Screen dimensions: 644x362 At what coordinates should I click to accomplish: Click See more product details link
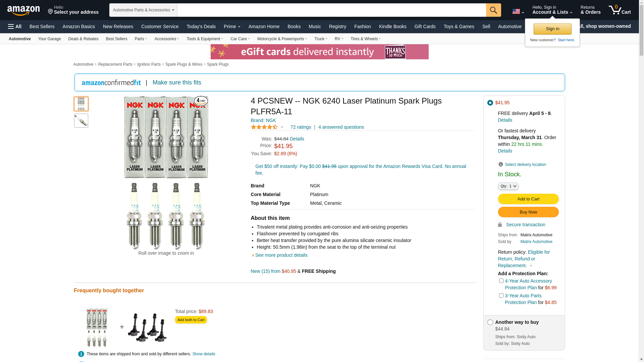(x=281, y=255)
